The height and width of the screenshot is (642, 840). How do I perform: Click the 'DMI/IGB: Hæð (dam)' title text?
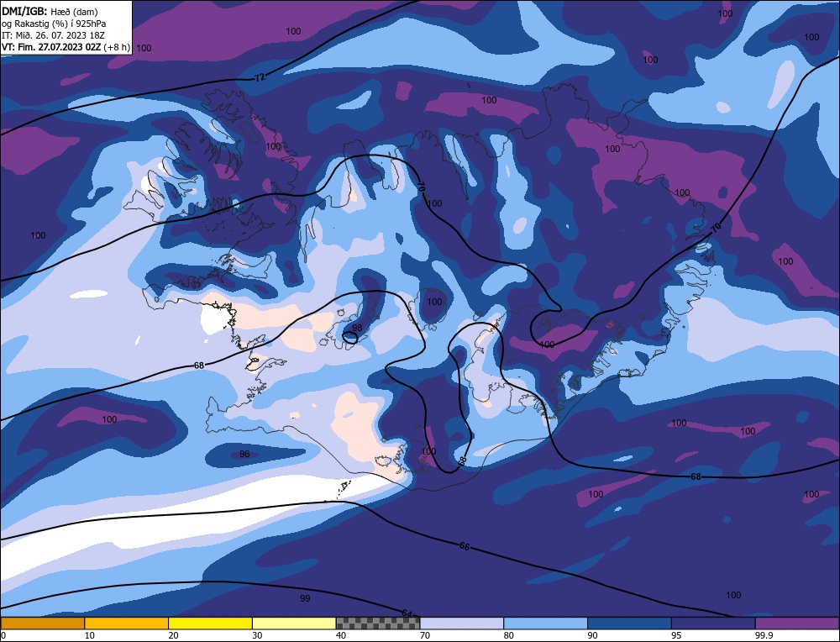tap(50, 11)
